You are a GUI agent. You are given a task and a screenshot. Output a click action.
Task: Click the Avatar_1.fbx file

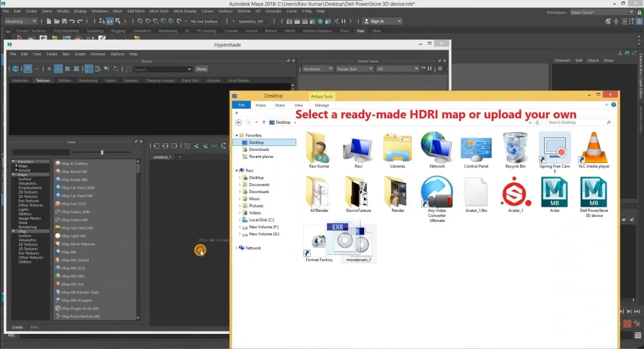click(476, 194)
